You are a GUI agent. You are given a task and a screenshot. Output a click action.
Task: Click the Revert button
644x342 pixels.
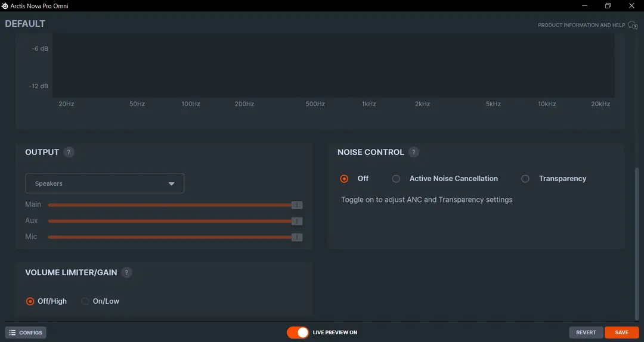(x=586, y=332)
